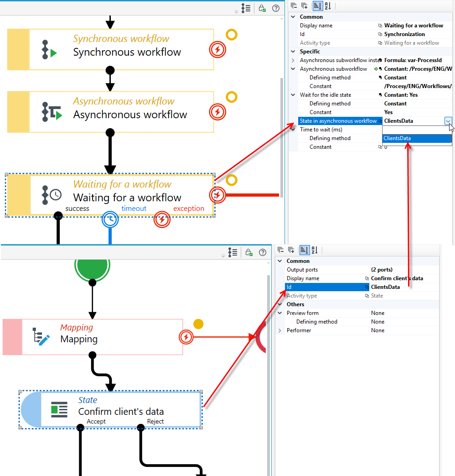455x476 pixels.
Task: Select the Synchronous workflow activity icon
Action: pyautogui.click(x=49, y=49)
